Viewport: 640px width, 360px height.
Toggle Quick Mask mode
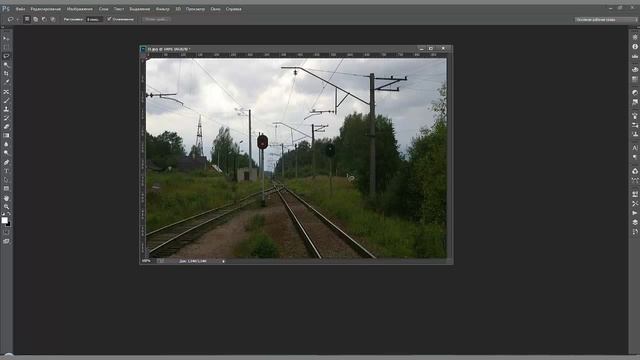[6, 233]
